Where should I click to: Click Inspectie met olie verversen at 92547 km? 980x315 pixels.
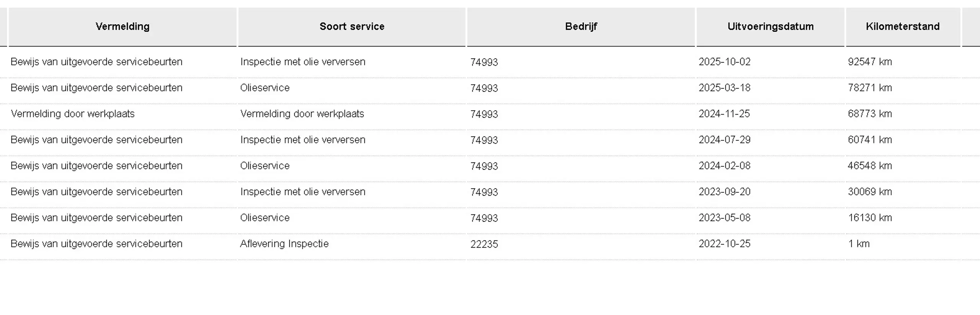click(303, 62)
